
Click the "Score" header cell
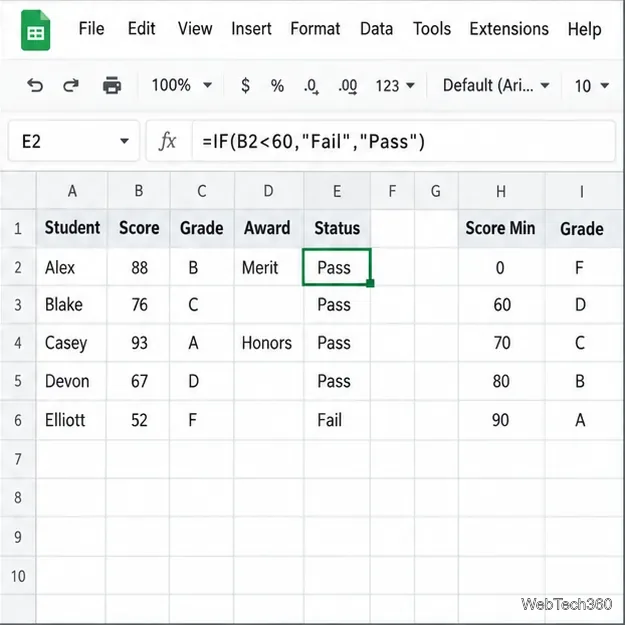tap(139, 228)
